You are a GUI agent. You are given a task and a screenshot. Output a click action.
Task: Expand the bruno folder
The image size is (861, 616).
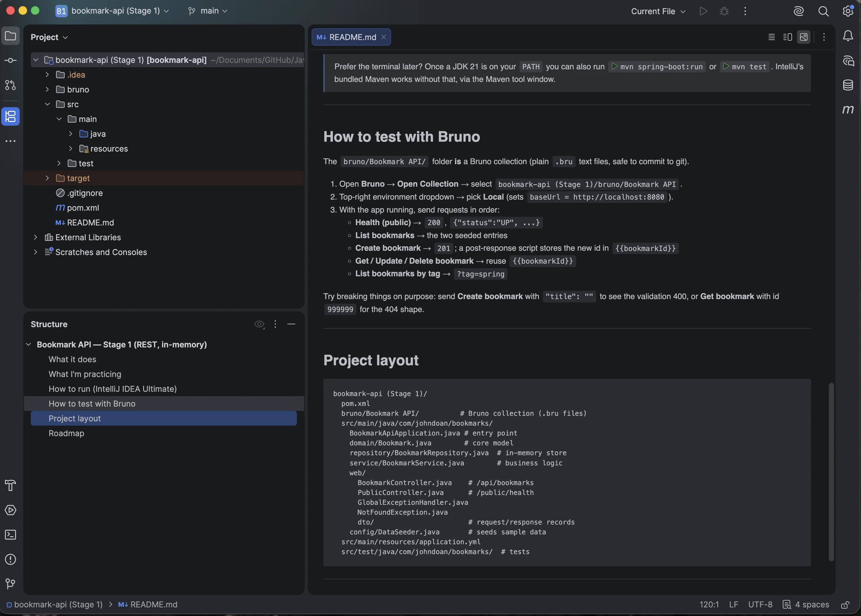click(x=47, y=90)
